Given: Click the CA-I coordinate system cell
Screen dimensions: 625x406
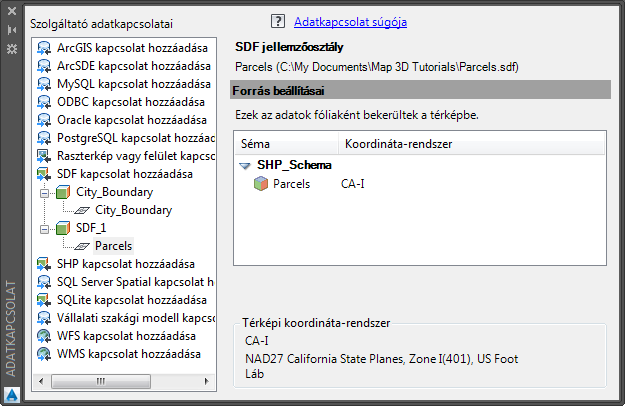Looking at the screenshot, I should (x=353, y=184).
